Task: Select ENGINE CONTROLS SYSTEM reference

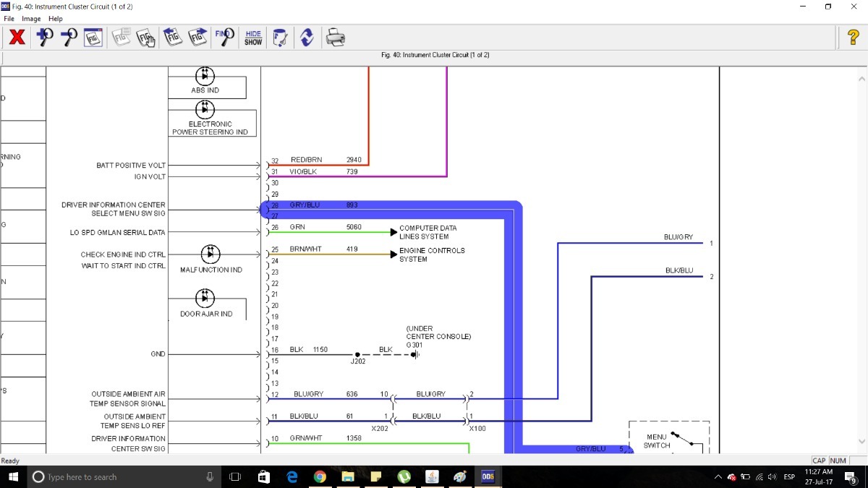Action: (x=432, y=254)
